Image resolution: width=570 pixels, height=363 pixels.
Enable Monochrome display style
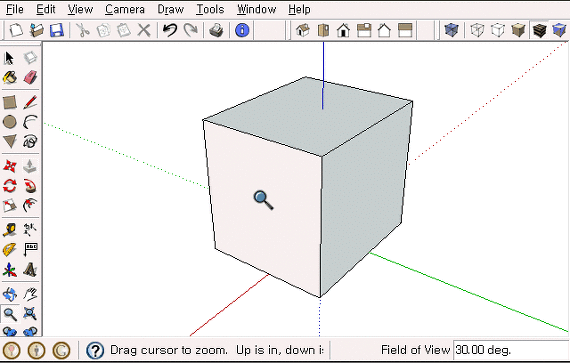[559, 30]
